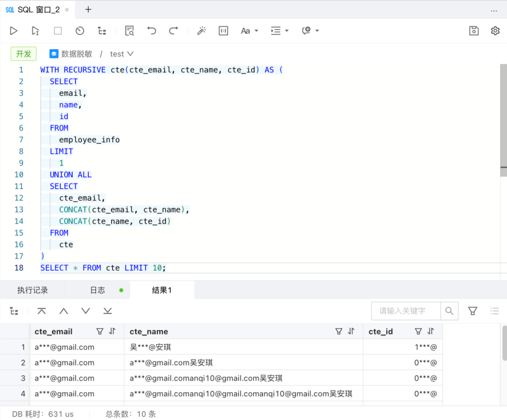The image size is (507, 420).
Task: Click the editor vertical scrollbar
Action: [x=503, y=120]
